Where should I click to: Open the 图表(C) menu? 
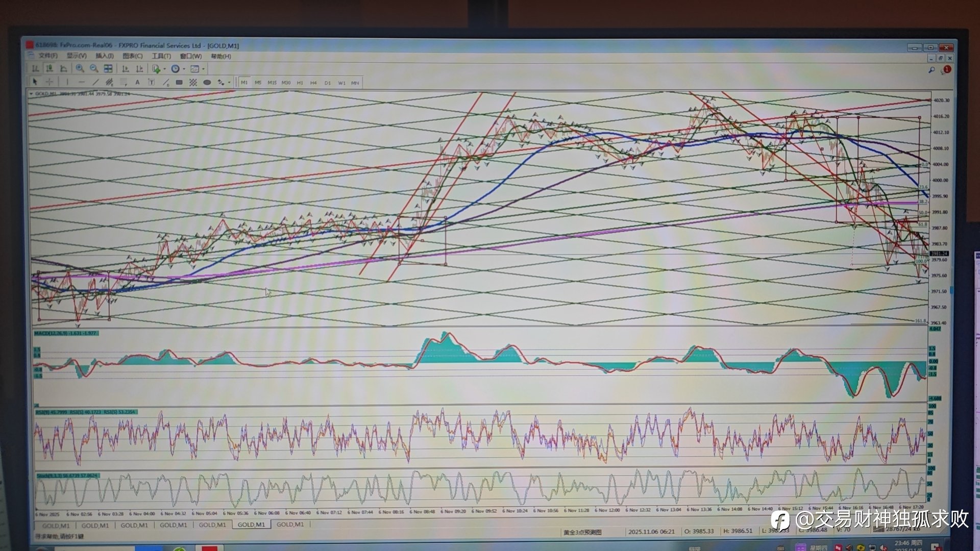(x=132, y=56)
